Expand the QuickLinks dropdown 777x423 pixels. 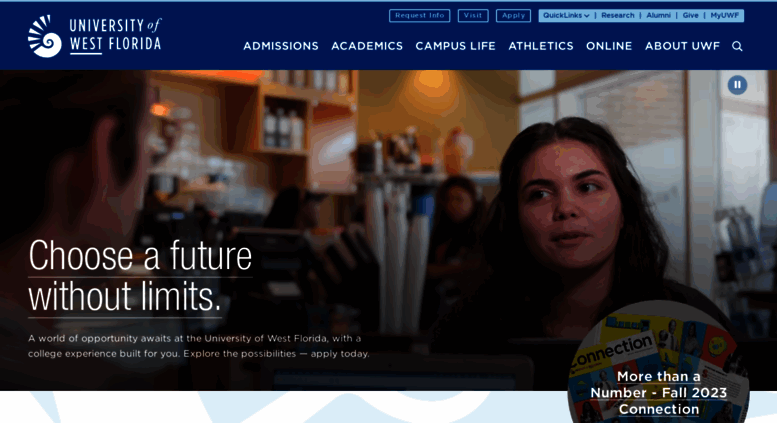566,15
